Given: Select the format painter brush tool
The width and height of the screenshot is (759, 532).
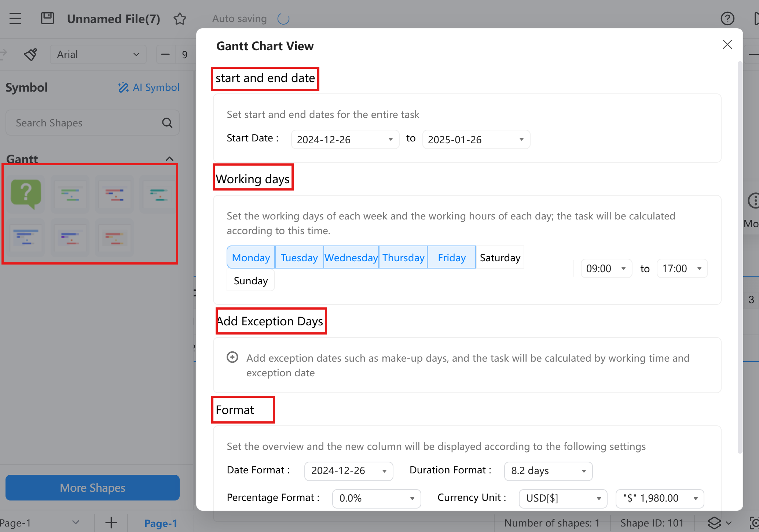Looking at the screenshot, I should [30, 55].
